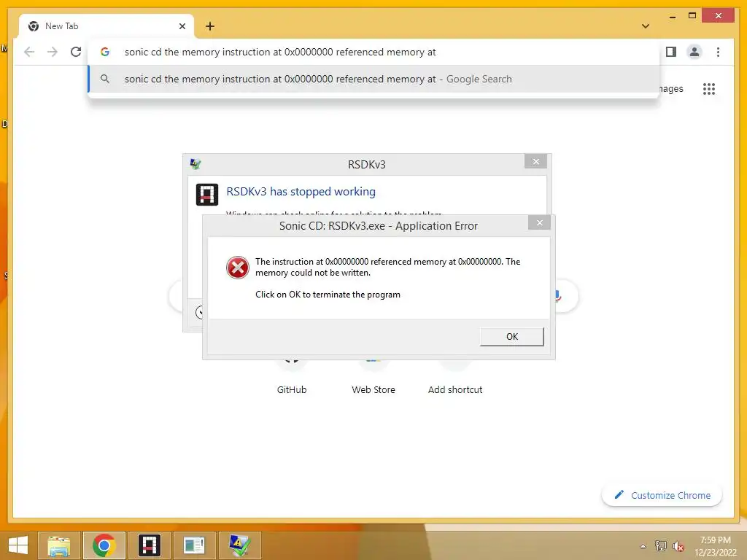Click the "RSDKv3 has stopped working" heading

coord(301,192)
